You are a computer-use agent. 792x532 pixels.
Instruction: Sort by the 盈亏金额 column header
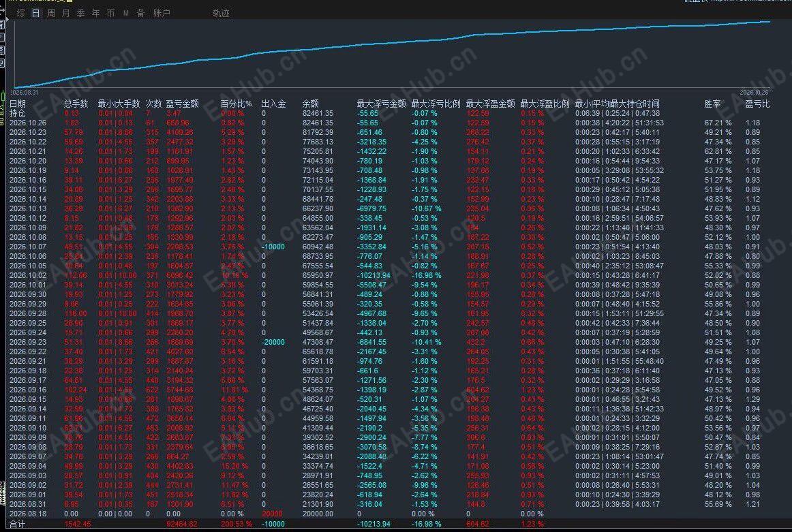(x=183, y=104)
